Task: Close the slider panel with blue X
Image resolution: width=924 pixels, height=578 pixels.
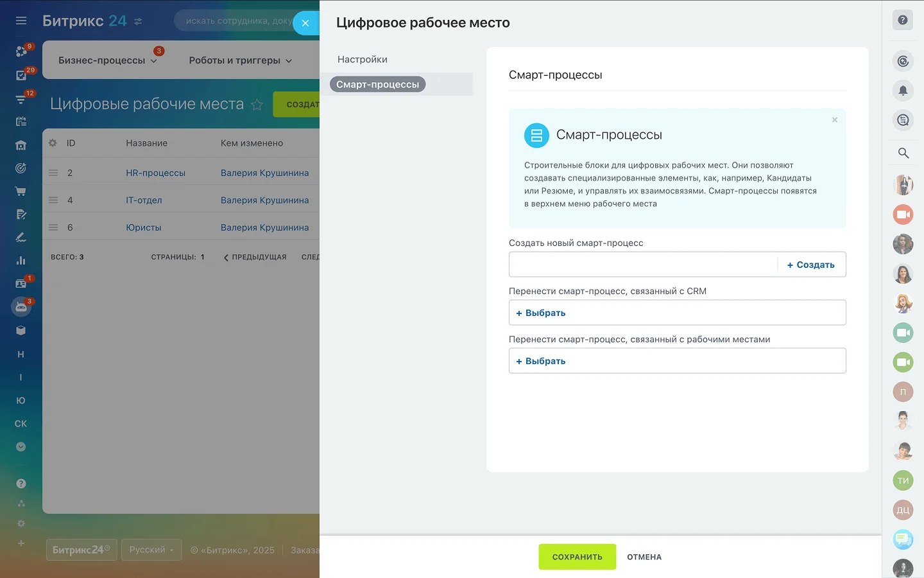Action: click(x=305, y=23)
